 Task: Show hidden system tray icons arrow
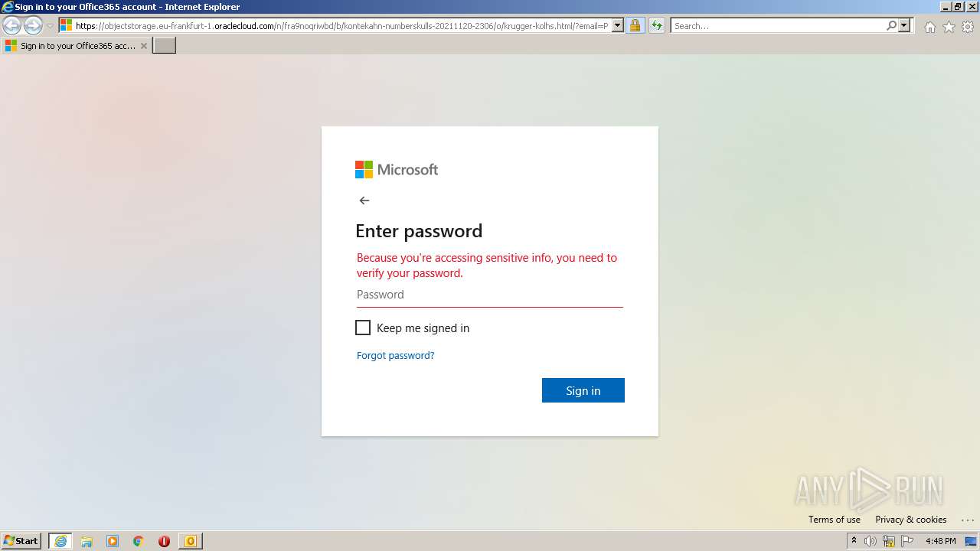point(854,541)
